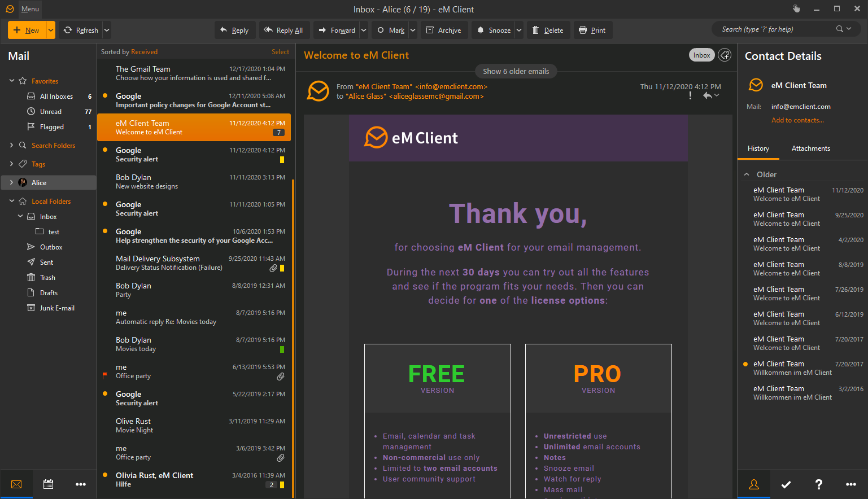The width and height of the screenshot is (868, 499).
Task: Open the Menu in the title bar
Action: coord(29,8)
